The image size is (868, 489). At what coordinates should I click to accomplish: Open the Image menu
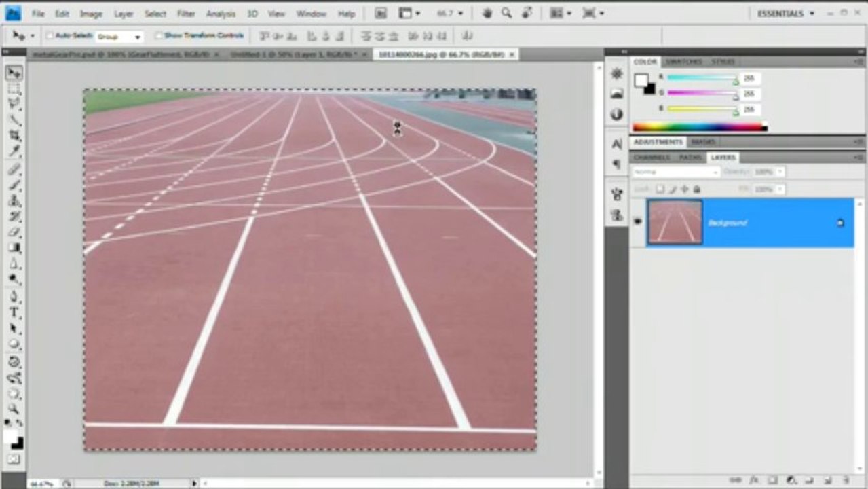tap(91, 14)
